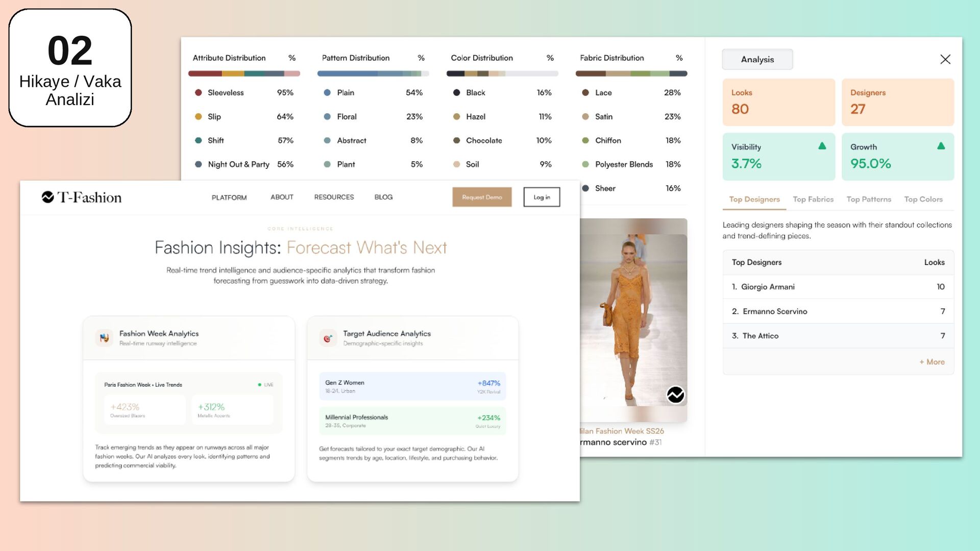Click the Sleeveless red legend dot
Viewport: 980px width, 551px height.
(x=198, y=92)
